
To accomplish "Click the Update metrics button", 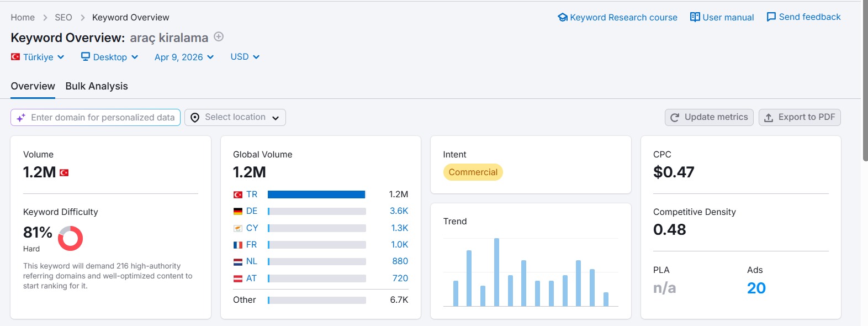I will point(709,117).
